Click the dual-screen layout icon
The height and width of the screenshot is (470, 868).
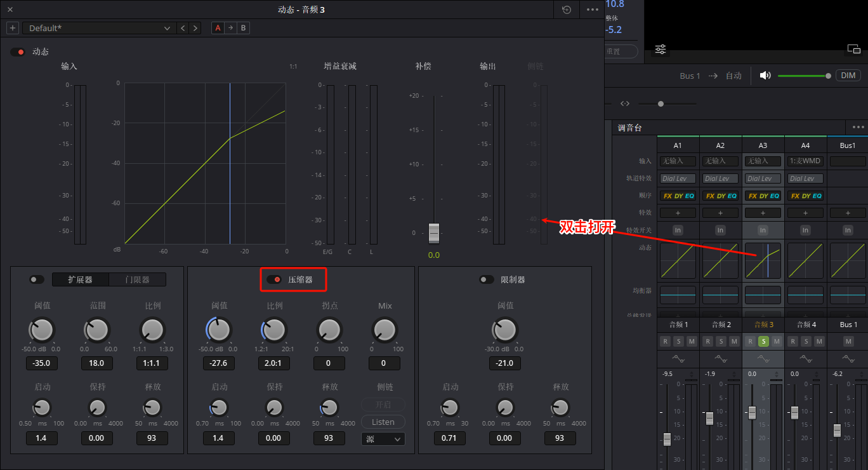click(x=853, y=49)
